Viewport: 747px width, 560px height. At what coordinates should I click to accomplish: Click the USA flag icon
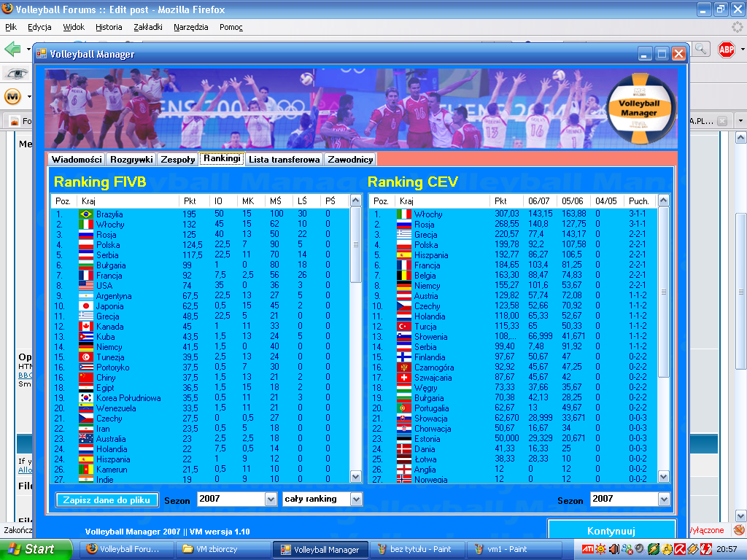coord(86,286)
